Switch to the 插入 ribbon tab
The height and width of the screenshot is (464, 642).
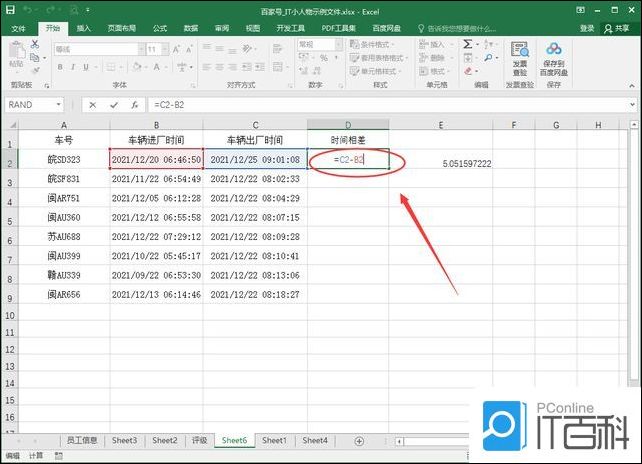point(84,28)
